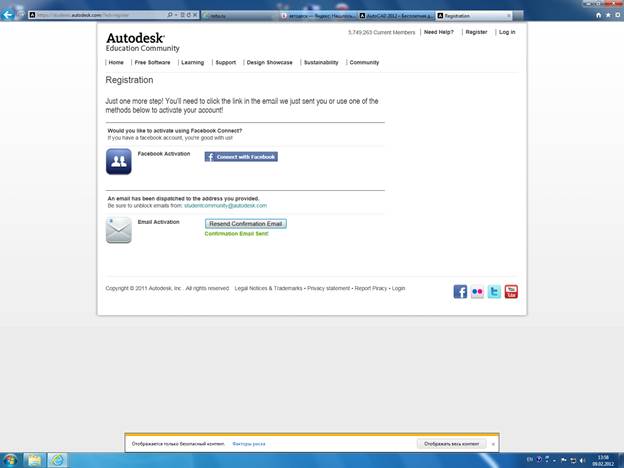Open the YouTube footer icon
Screen dimensions: 624x468
tap(511, 292)
